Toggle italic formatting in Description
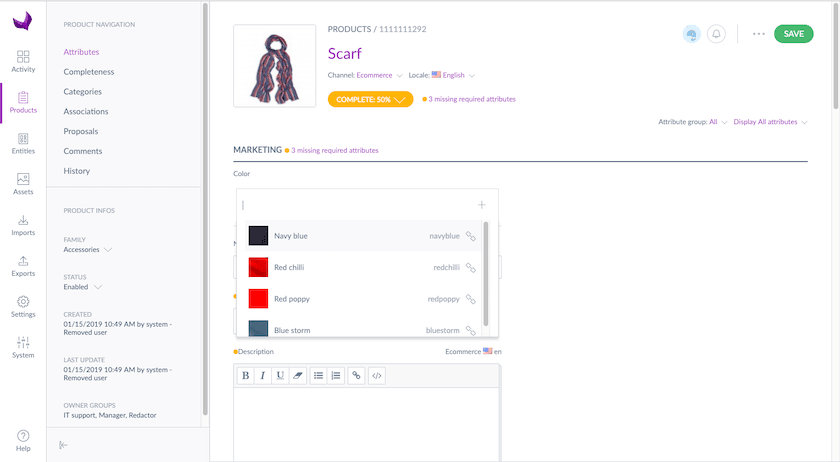840x462 pixels. pyautogui.click(x=262, y=376)
